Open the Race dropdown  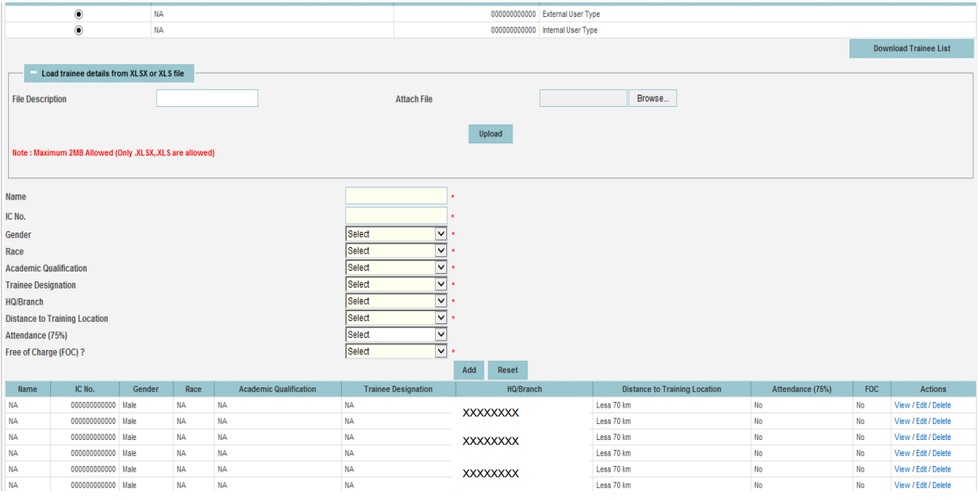point(442,250)
